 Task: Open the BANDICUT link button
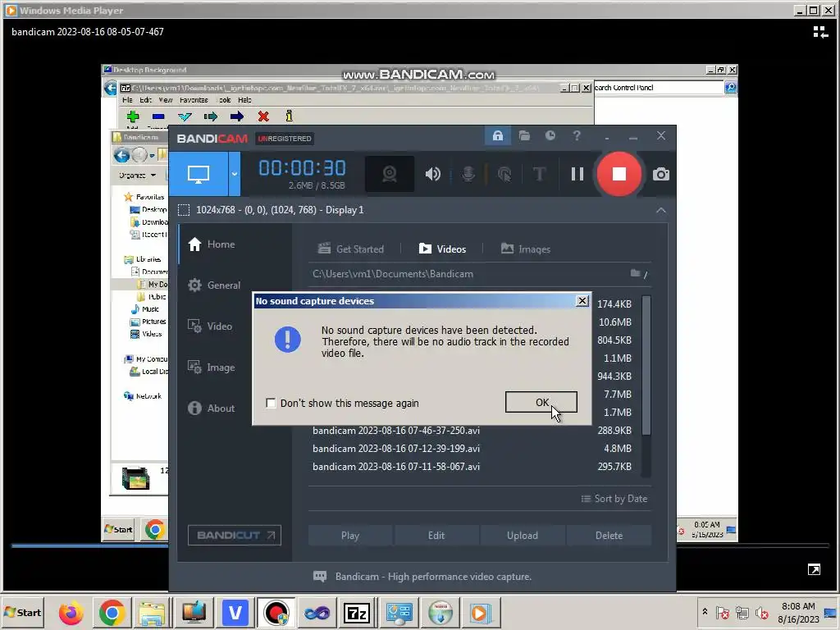pyautogui.click(x=235, y=535)
